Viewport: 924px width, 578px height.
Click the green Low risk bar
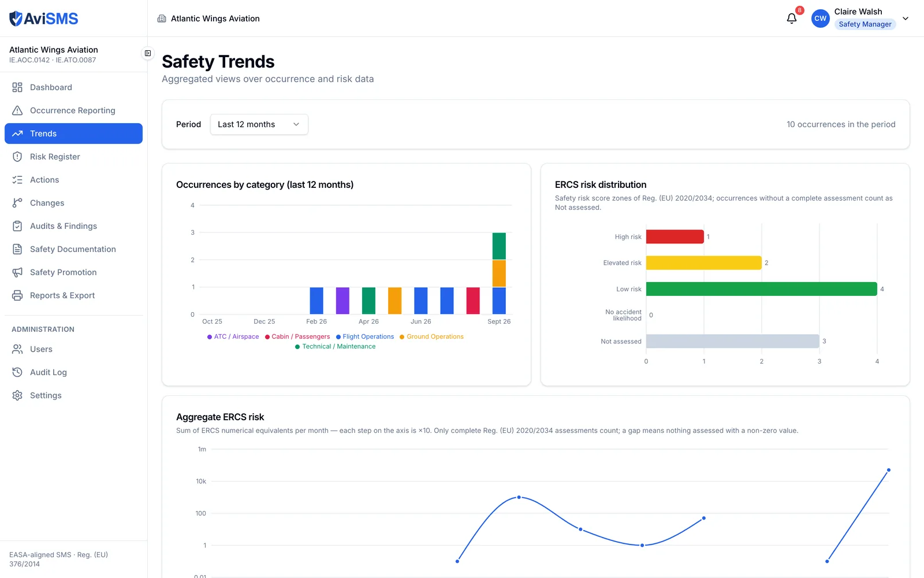(x=761, y=289)
